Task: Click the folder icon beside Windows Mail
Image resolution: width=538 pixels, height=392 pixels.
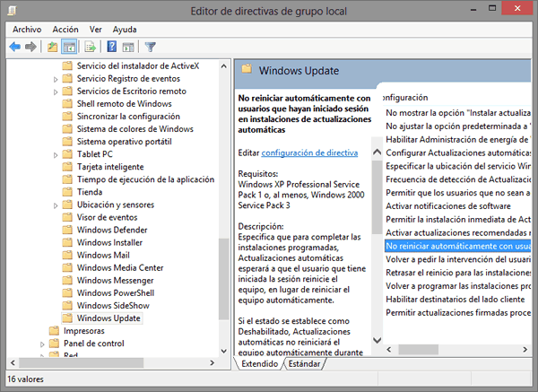Action: click(67, 255)
